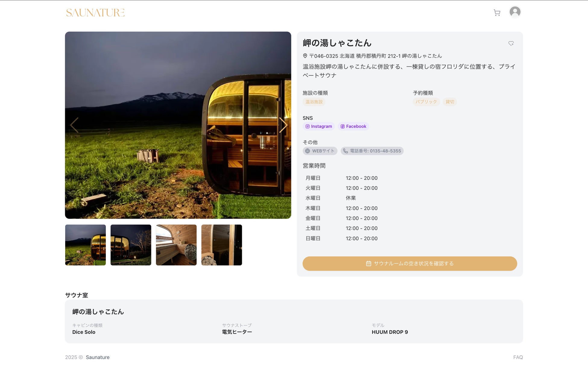Open the Instagram link

click(319, 126)
